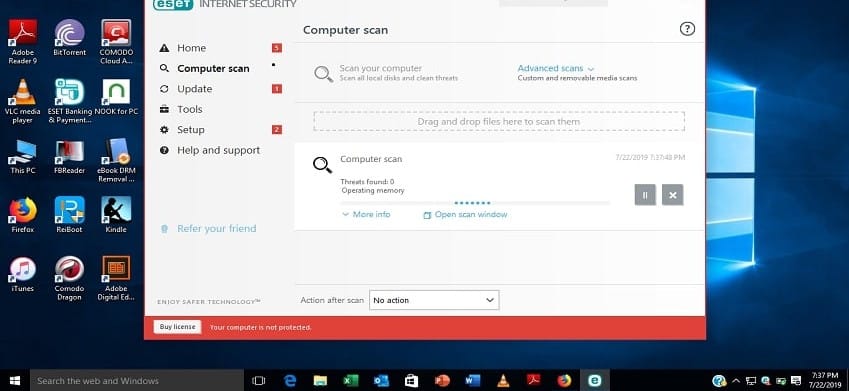Select the FBReader desktop icon
Image resolution: width=849 pixels, height=391 pixels.
(x=69, y=157)
